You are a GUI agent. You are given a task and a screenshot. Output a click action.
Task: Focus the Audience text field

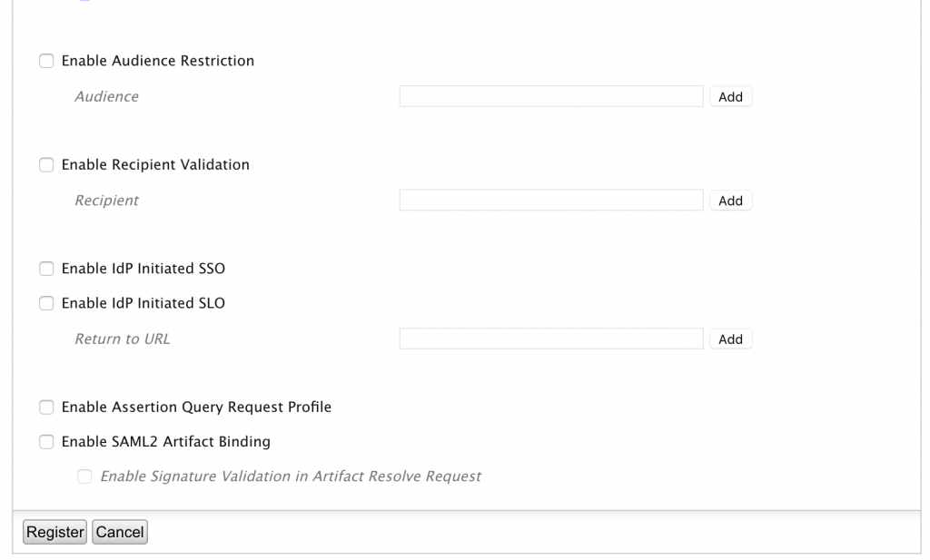click(x=551, y=97)
